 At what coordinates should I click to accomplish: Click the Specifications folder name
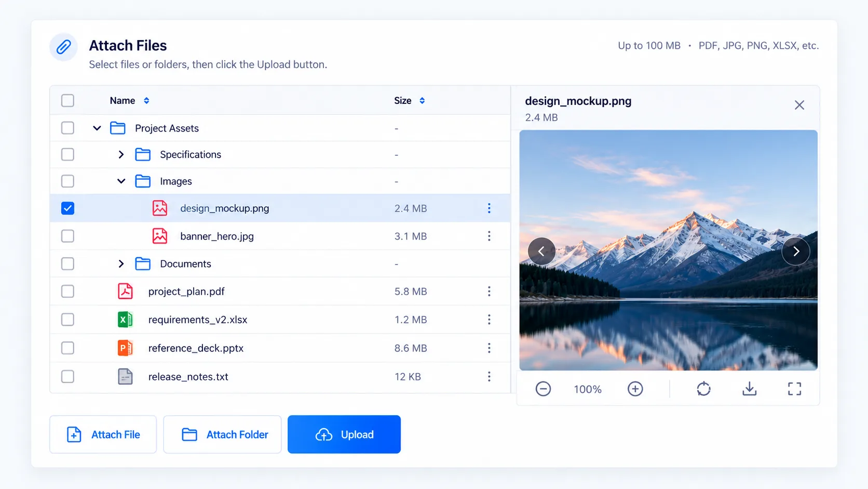tap(191, 154)
